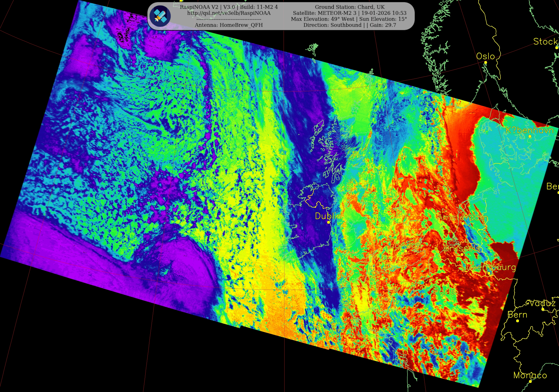Viewport: 559px width, 392px height.
Task: Click the "Antenna: HomeBrew_QFH" text
Action: (229, 25)
